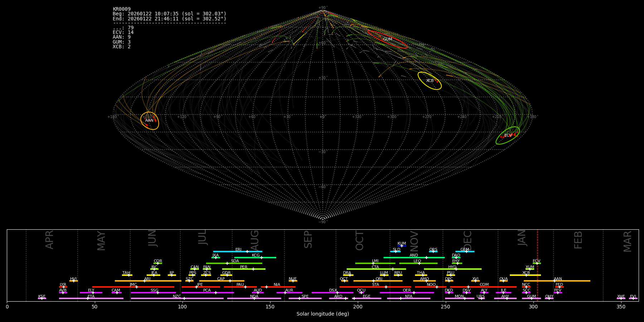
Task: Select the 'GUM: 3' count in legend
Action: [x=122, y=42]
